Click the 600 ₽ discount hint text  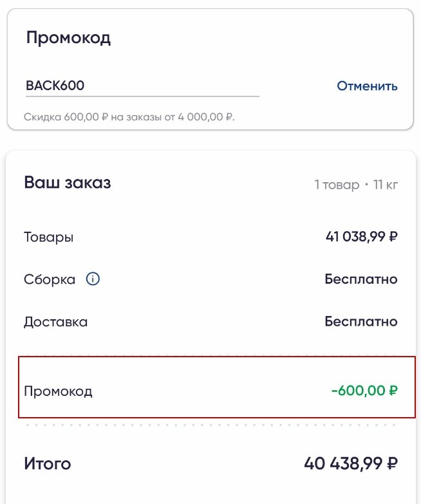tap(129, 118)
